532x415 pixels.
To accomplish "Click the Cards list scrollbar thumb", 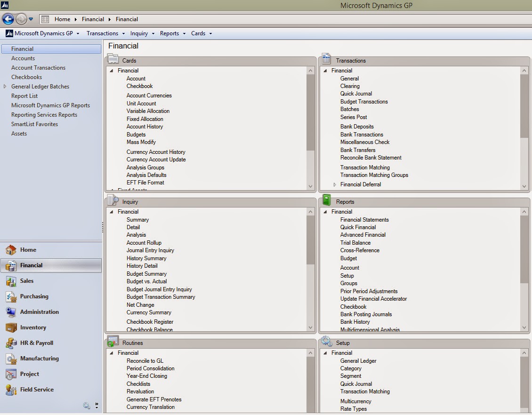I will 310,112.
